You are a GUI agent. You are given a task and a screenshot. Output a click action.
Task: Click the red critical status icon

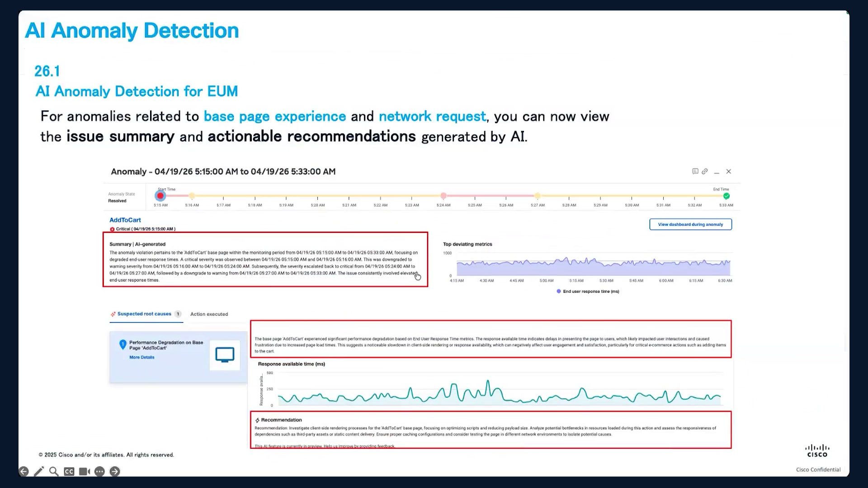click(x=112, y=229)
